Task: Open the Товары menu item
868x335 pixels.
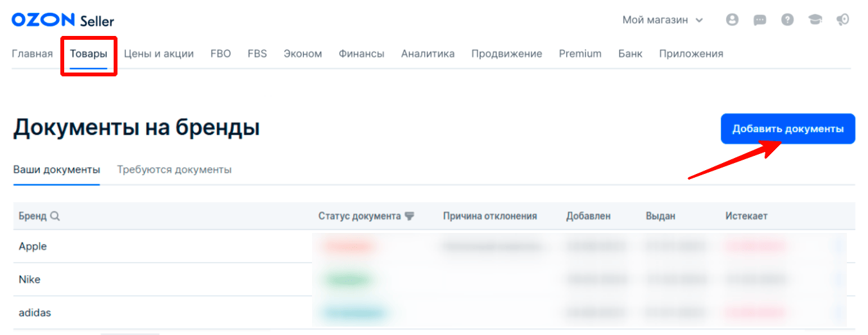Action: tap(89, 54)
